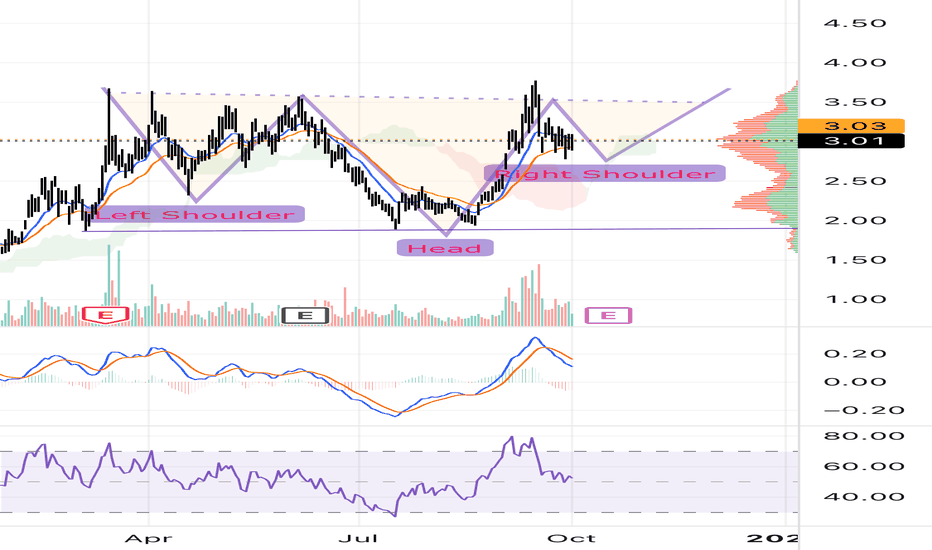Click the 1.00 price axis value
932x550 pixels.
[855, 299]
